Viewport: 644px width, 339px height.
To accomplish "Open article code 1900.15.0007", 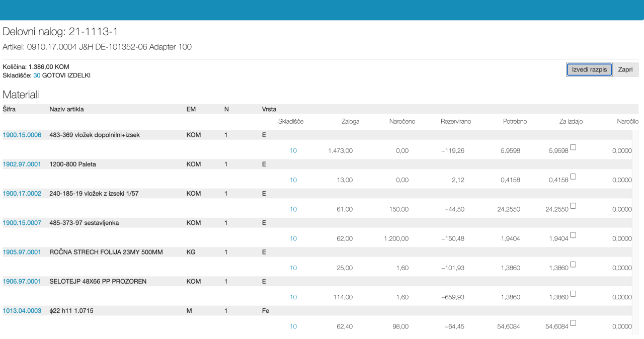I will [22, 223].
